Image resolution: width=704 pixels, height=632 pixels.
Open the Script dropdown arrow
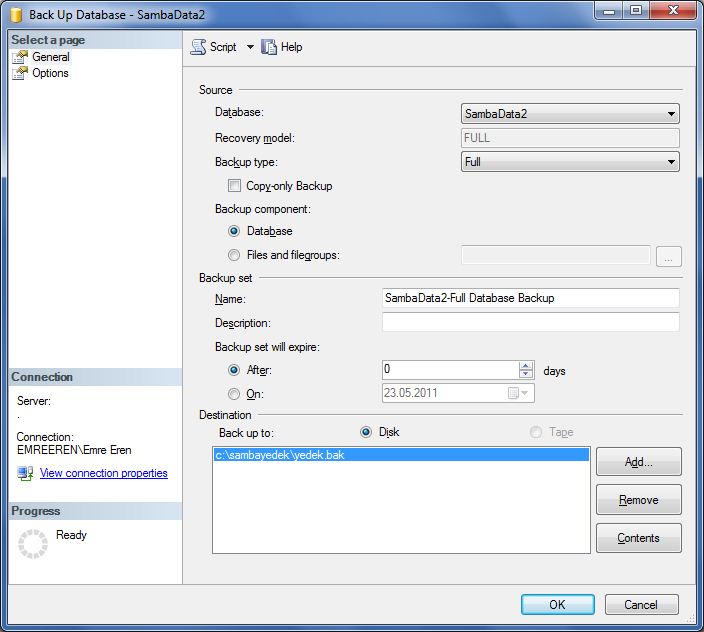tap(250, 47)
